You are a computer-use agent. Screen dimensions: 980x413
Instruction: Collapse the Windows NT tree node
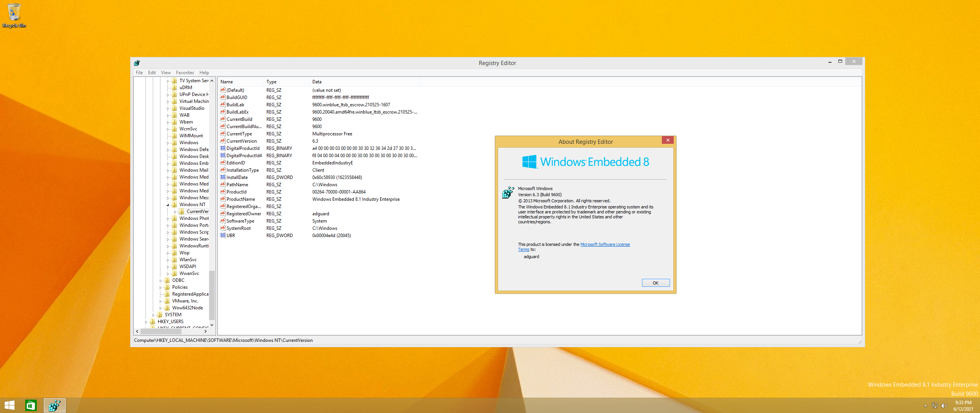tap(168, 205)
